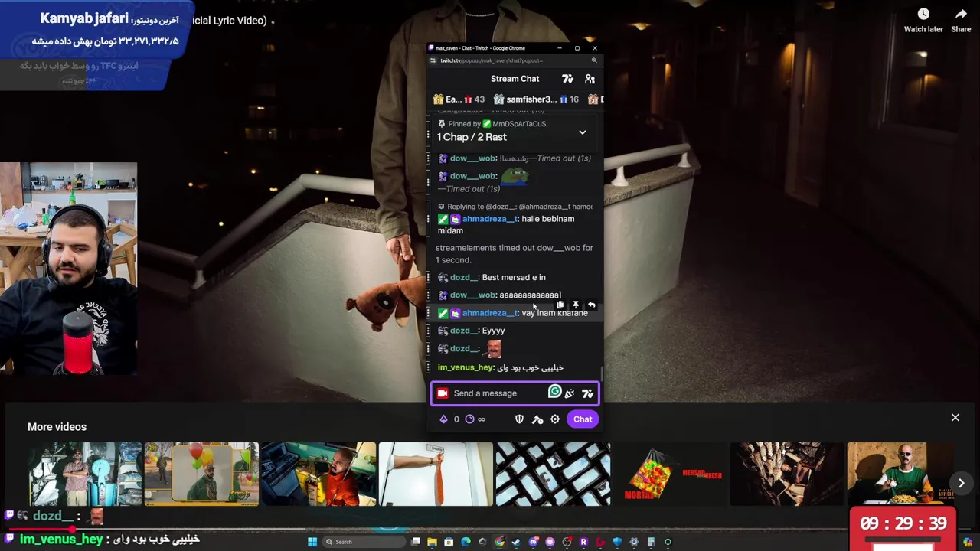980x551 pixels.
Task: Click the zoom magnifier icon in Chrome address bar
Action: (x=593, y=60)
